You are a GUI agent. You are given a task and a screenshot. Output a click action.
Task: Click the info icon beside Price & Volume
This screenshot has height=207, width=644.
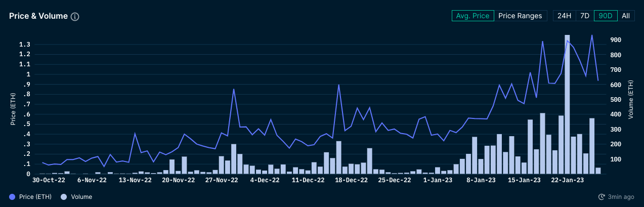[x=75, y=17]
